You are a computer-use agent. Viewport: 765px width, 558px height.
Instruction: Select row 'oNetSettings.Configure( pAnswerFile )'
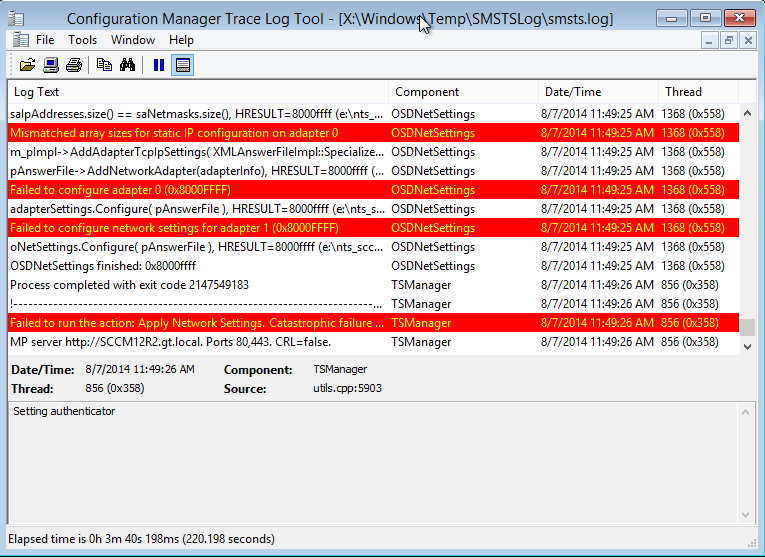[374, 247]
